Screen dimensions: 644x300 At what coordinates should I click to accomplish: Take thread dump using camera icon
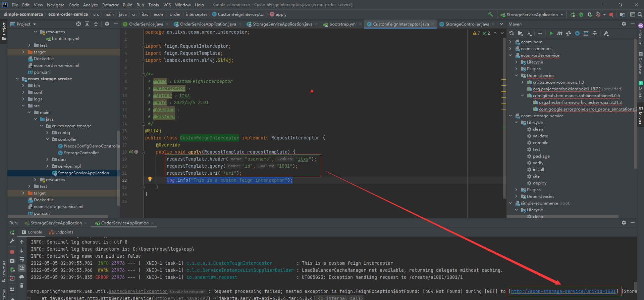tap(12, 260)
